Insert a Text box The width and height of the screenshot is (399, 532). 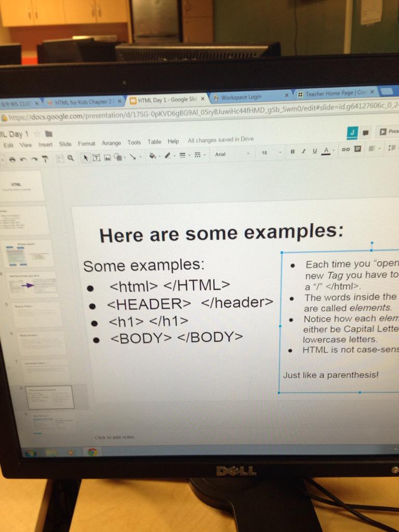pos(96,157)
